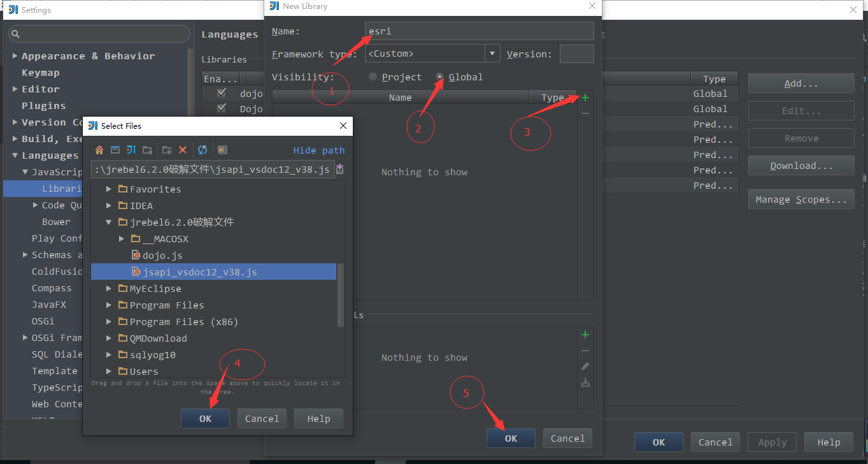Click Hide path link
Screen dimensions: 868x464
pyautogui.click(x=318, y=150)
